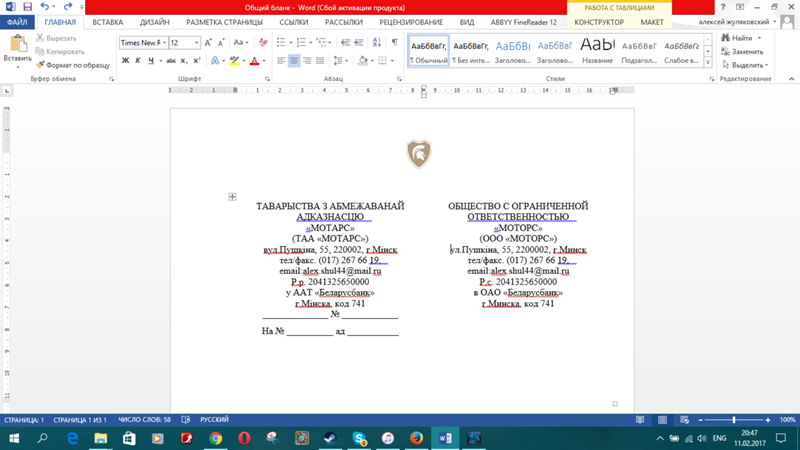The width and height of the screenshot is (800, 450).
Task: Increase font size with the grow font icon
Action: [x=208, y=43]
